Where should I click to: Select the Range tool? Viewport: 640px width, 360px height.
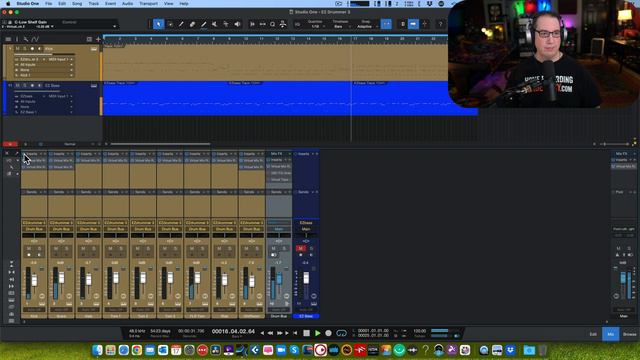coord(170,24)
